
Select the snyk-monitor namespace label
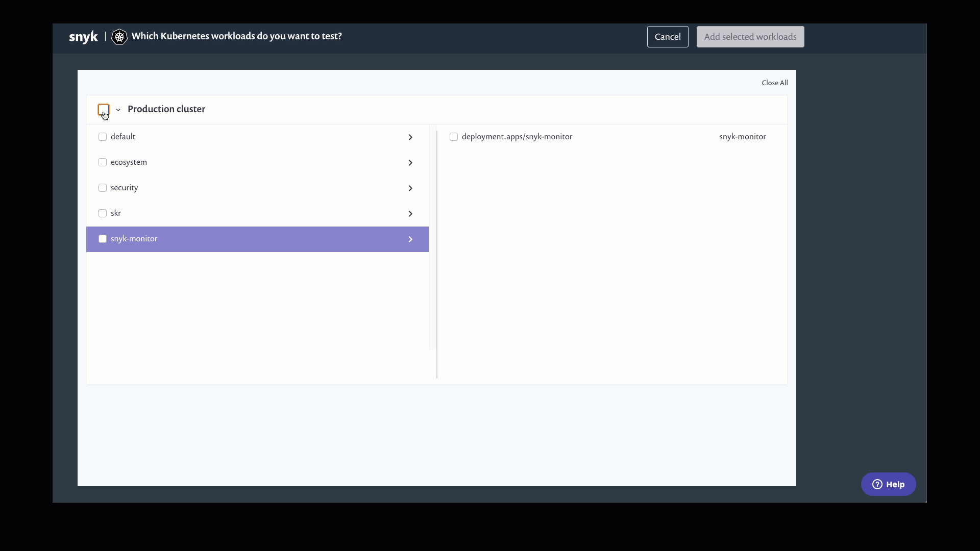click(134, 239)
